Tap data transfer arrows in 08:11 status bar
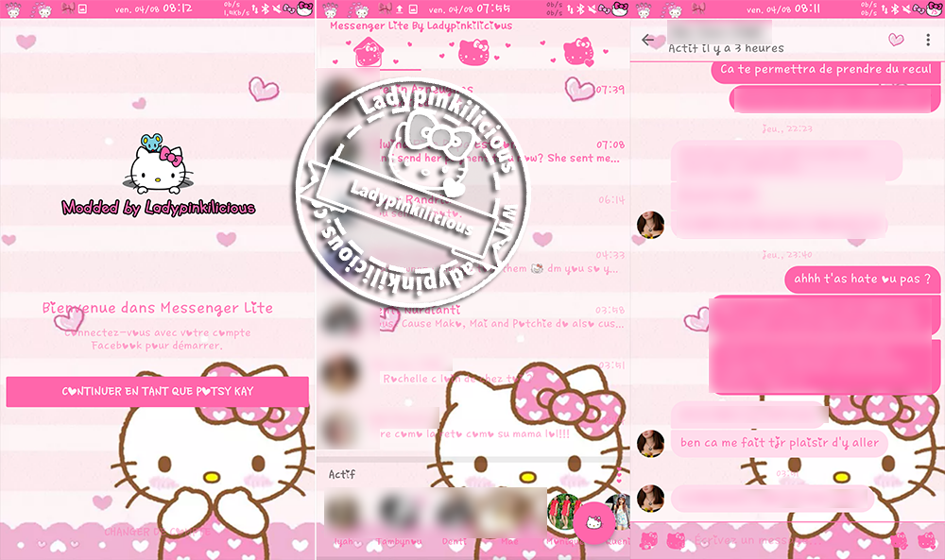945x560 pixels. pos(885,9)
